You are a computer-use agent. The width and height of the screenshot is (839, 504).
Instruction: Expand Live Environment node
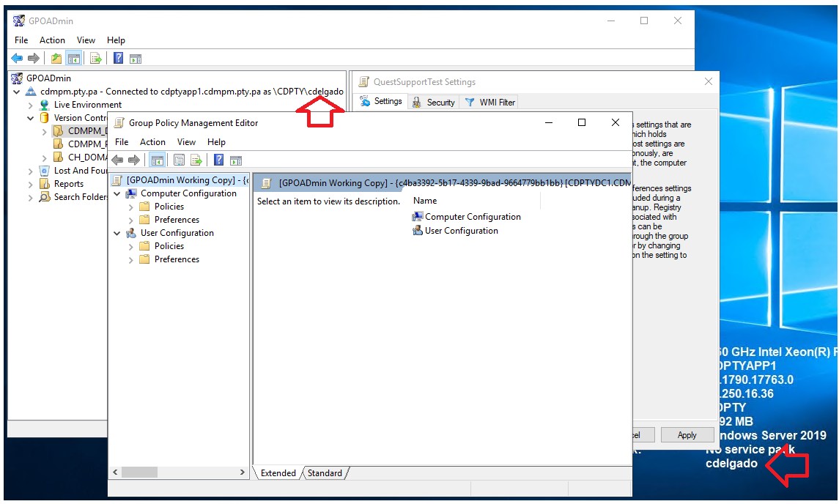pos(31,105)
